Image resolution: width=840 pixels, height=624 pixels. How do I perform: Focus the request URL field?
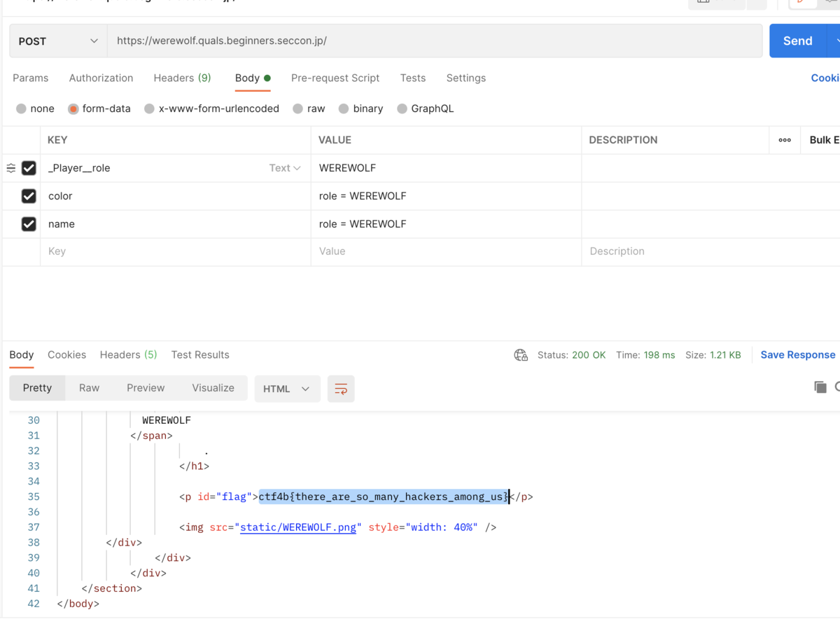pos(435,41)
